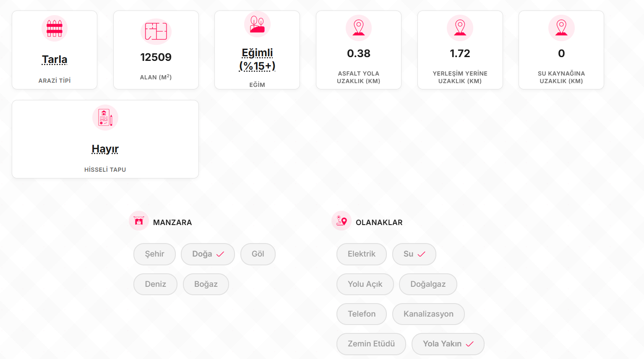Click the fence icon above Tarla
Viewport: 644px width, 359px height.
coord(55,29)
